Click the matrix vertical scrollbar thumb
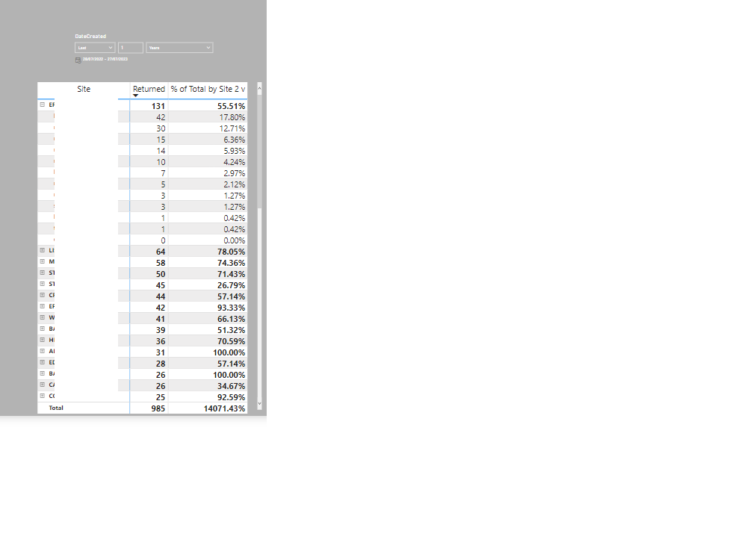Screen dimensions: 747x560 coord(260,150)
